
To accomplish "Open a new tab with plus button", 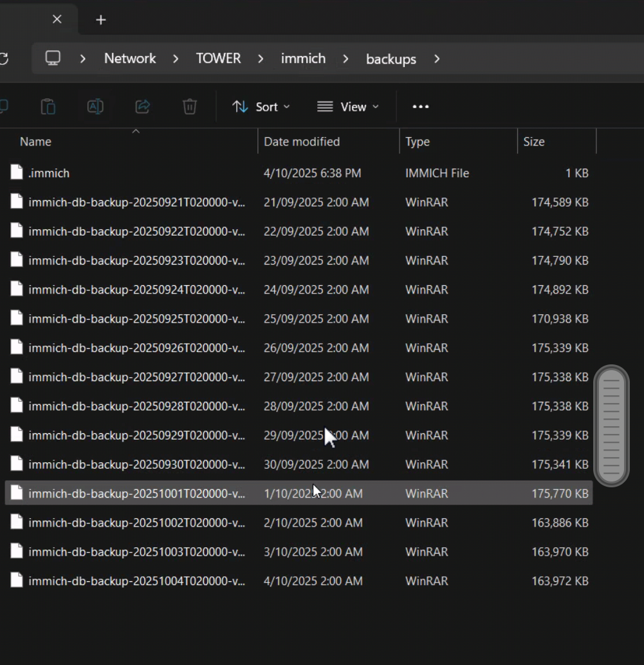I will [x=100, y=20].
